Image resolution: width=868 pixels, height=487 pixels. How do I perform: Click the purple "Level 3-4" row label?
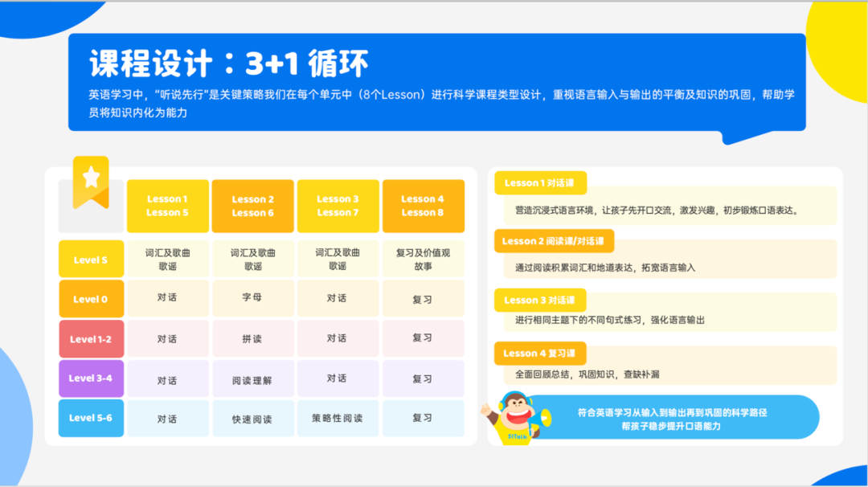(x=92, y=379)
